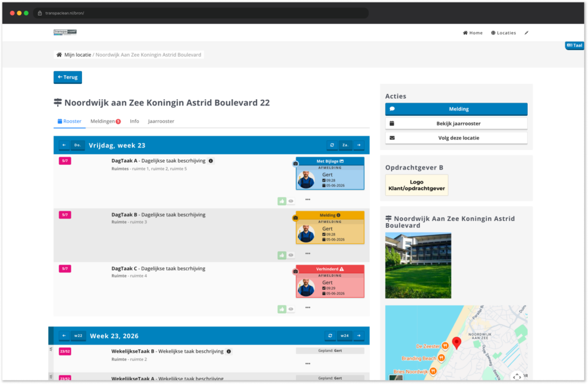Viewport: 588px width, 384px height.
Task: Click camera icon on the Melding card
Action: point(296,218)
